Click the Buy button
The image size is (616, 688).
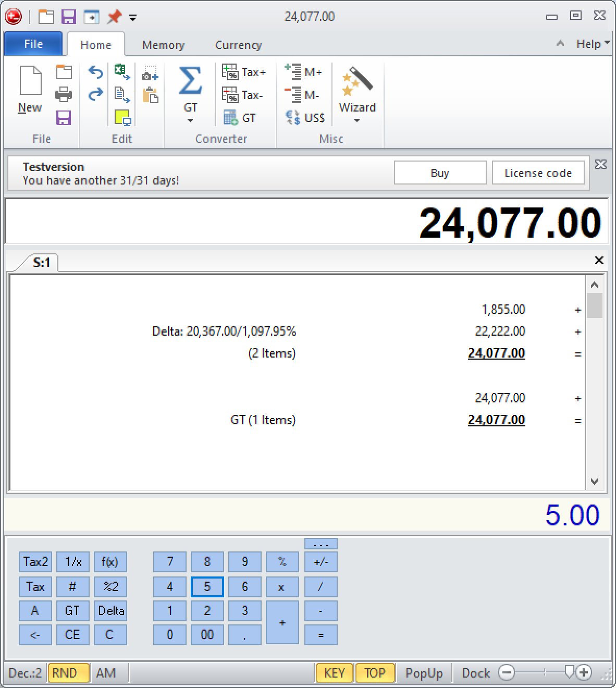click(440, 173)
